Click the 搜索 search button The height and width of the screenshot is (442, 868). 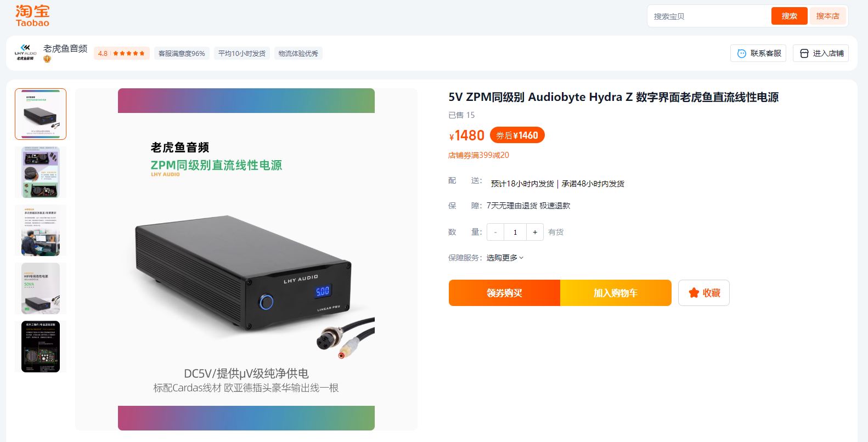click(x=789, y=16)
